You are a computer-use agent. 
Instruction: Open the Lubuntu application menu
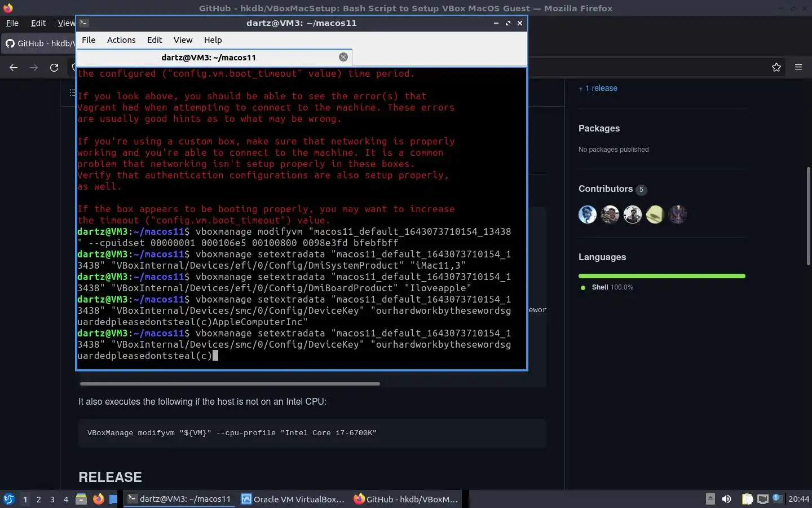point(9,499)
